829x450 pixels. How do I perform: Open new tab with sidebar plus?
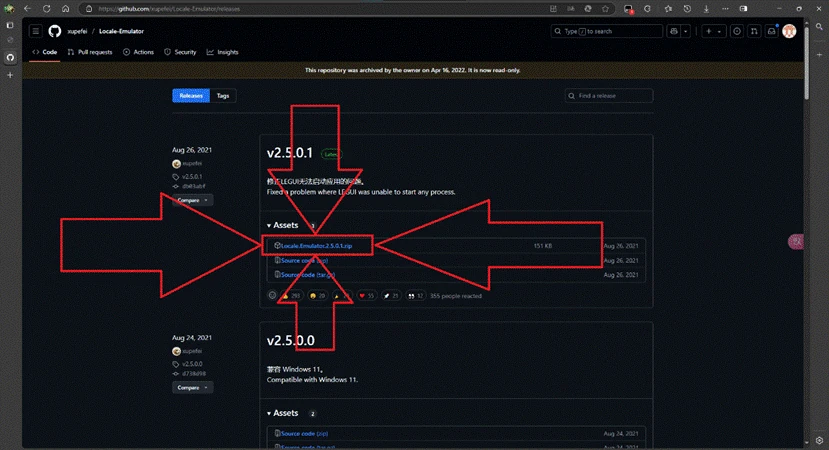[x=10, y=75]
